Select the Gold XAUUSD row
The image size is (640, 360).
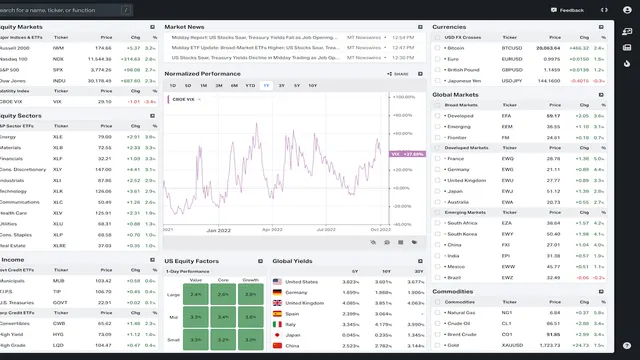pyautogui.click(x=519, y=345)
